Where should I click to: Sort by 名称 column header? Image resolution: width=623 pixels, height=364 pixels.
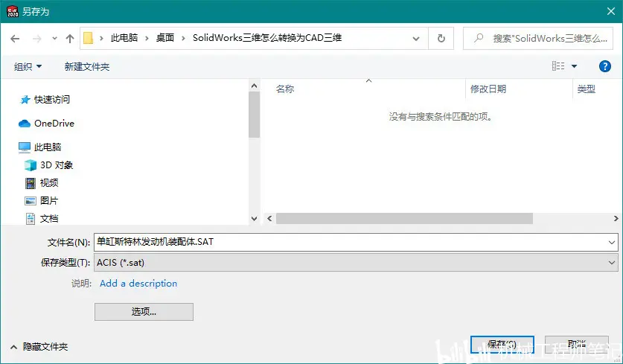(285, 89)
